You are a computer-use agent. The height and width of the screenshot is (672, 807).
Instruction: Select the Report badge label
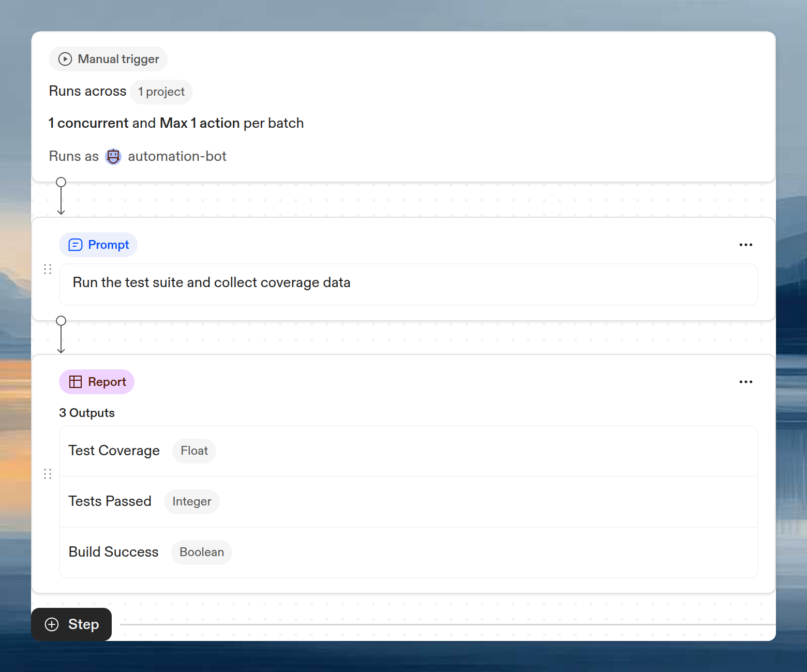tap(106, 381)
